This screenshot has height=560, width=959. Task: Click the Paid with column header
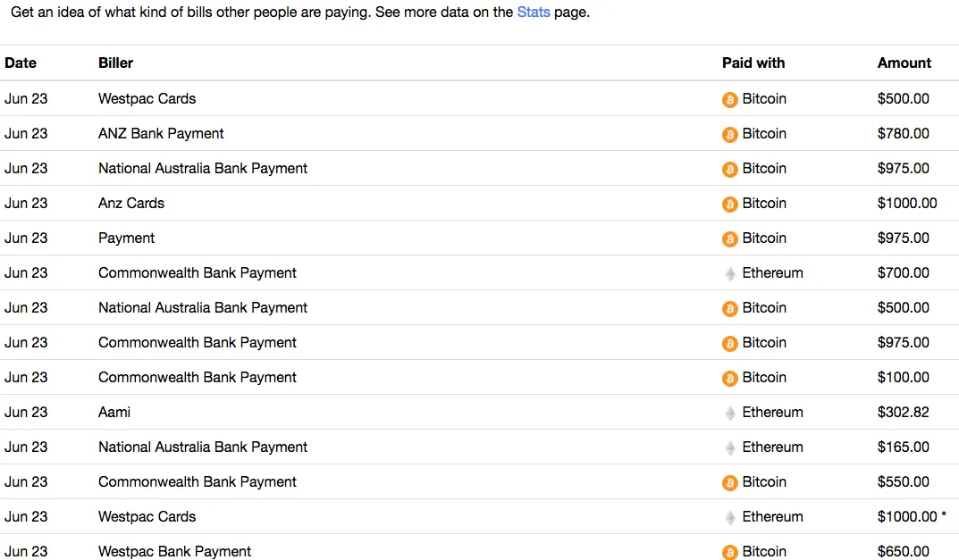[753, 63]
